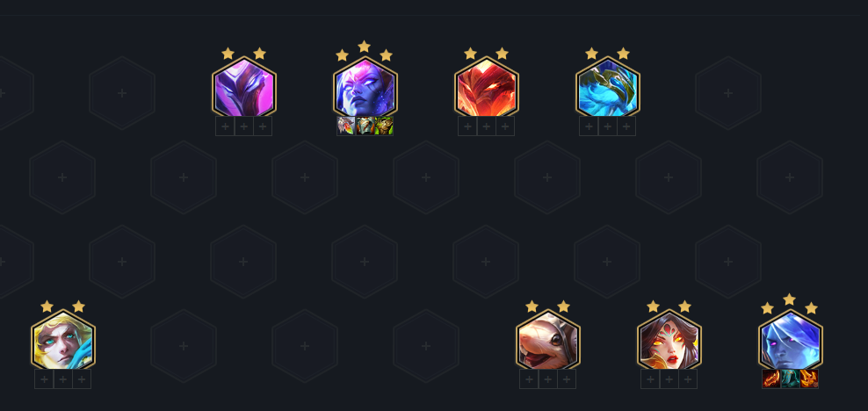Click the flaming red sword item icon
The width and height of the screenshot is (868, 411).
771,379
